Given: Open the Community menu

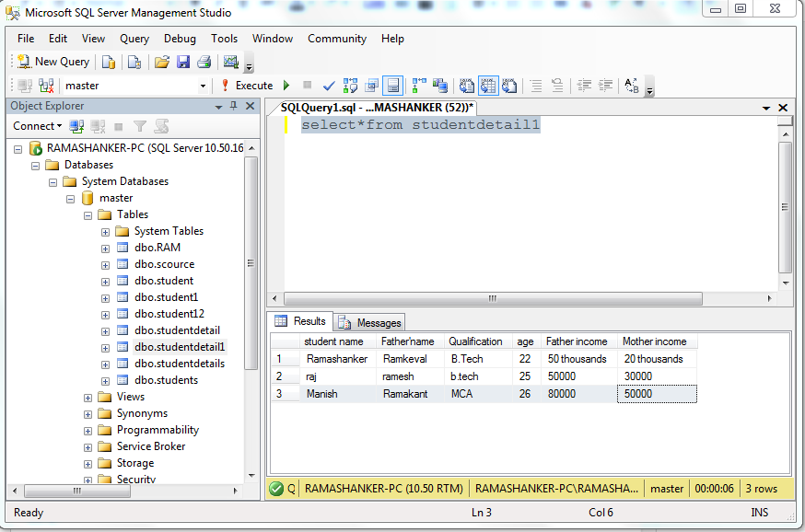Looking at the screenshot, I should [x=337, y=39].
